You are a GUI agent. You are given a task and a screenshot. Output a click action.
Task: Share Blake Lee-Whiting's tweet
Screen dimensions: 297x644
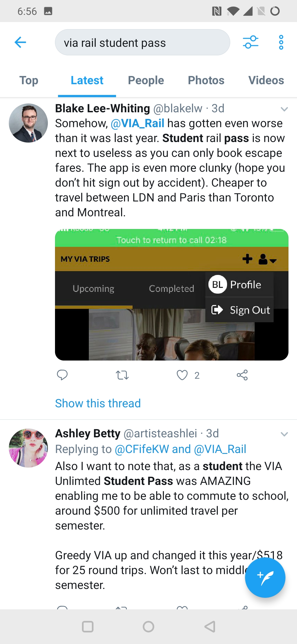(242, 375)
